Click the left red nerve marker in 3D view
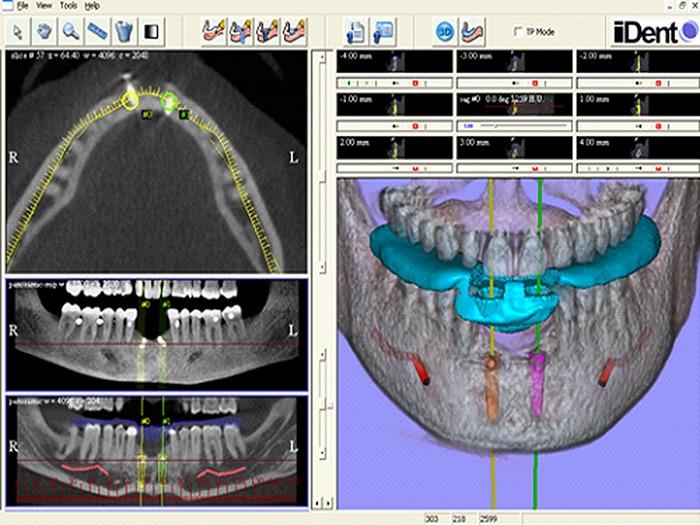 420,370
